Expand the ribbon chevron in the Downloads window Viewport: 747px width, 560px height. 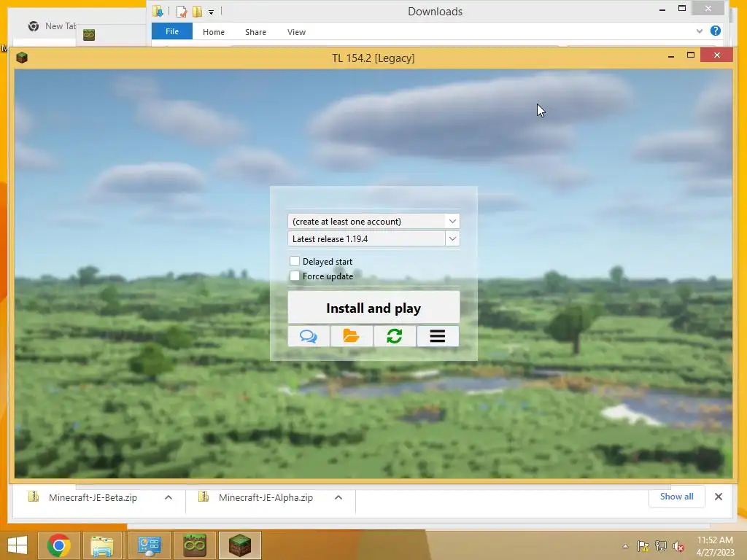pyautogui.click(x=699, y=31)
